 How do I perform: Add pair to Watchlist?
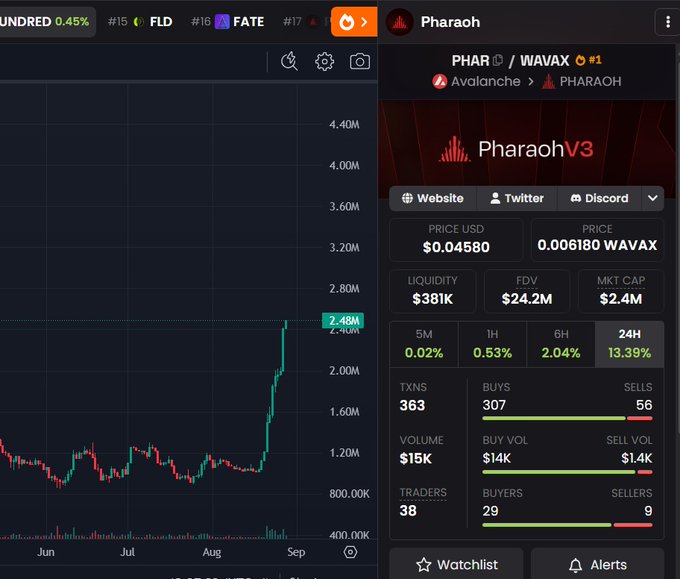[x=457, y=565]
